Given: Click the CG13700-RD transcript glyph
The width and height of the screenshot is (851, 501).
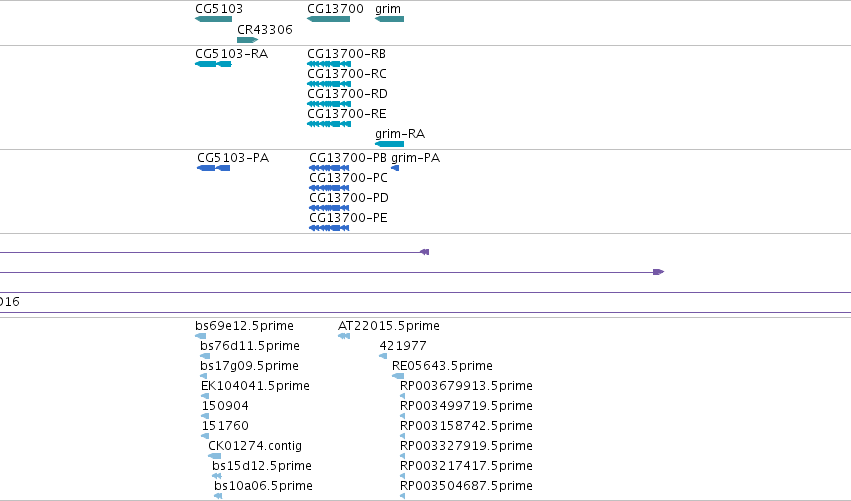Looking at the screenshot, I should tap(329, 104).
